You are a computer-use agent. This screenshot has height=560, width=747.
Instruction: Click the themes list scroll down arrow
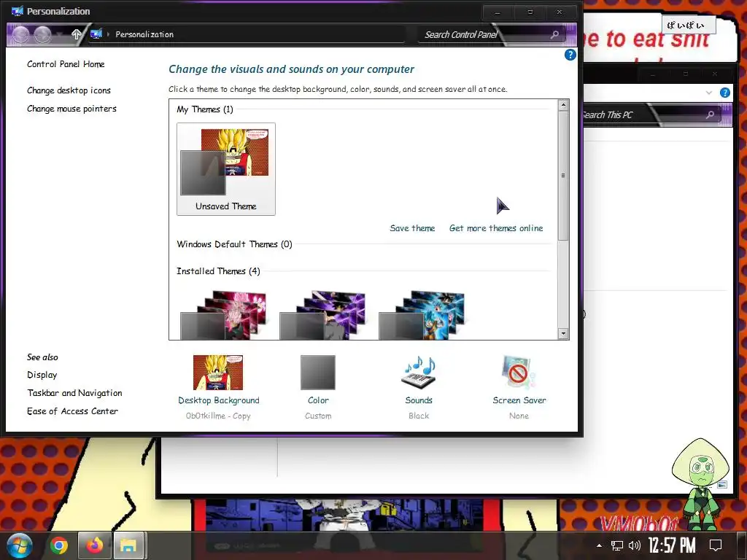[563, 334]
